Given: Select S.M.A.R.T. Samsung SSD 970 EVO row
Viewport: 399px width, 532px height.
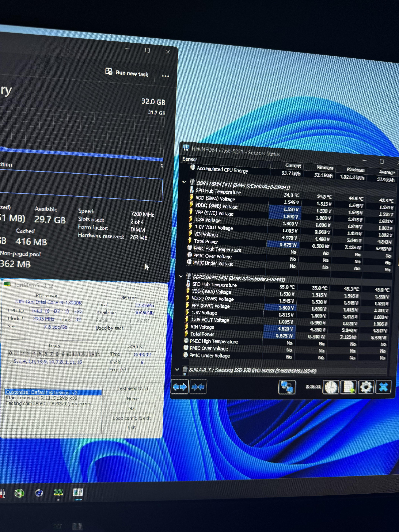Looking at the screenshot, I should coord(252,370).
